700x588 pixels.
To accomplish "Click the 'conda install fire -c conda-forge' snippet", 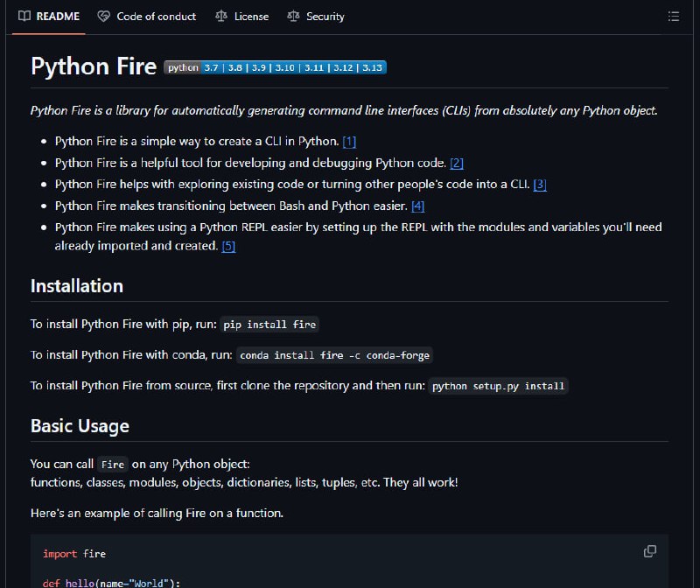I will tap(335, 355).
